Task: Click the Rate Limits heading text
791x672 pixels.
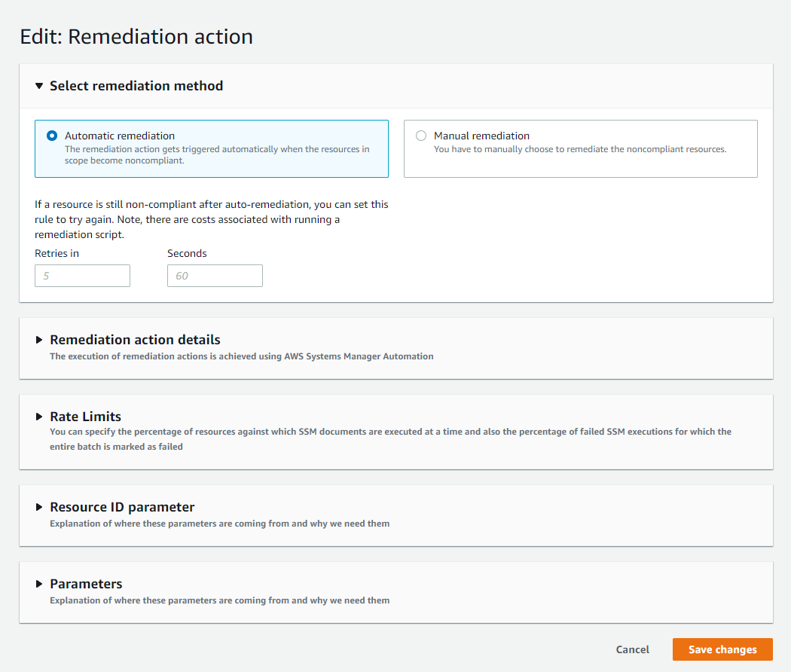Action: click(85, 417)
